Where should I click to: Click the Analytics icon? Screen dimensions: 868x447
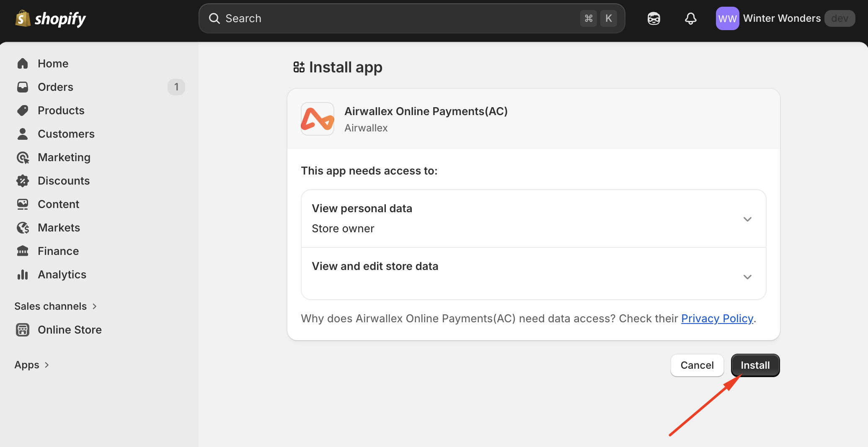pos(23,274)
